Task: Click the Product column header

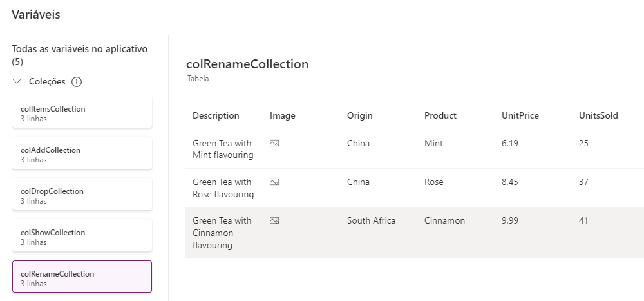Action: 440,116
